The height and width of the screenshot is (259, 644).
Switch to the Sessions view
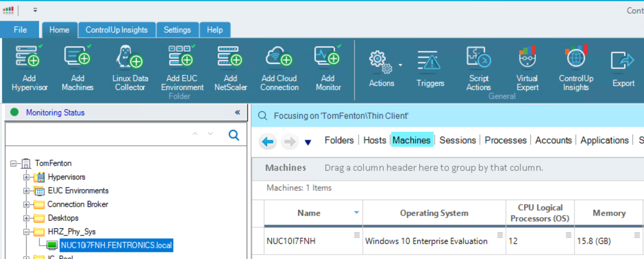(458, 140)
